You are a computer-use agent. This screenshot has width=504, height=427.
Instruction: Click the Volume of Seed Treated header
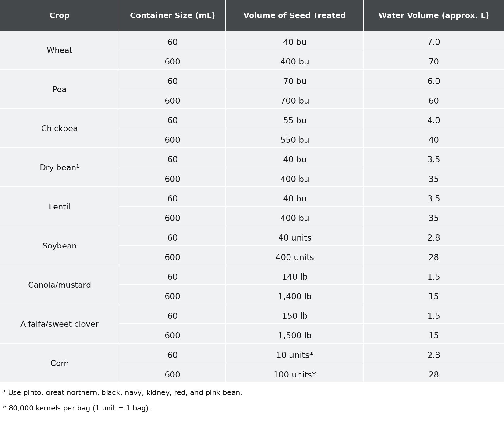[x=294, y=15]
